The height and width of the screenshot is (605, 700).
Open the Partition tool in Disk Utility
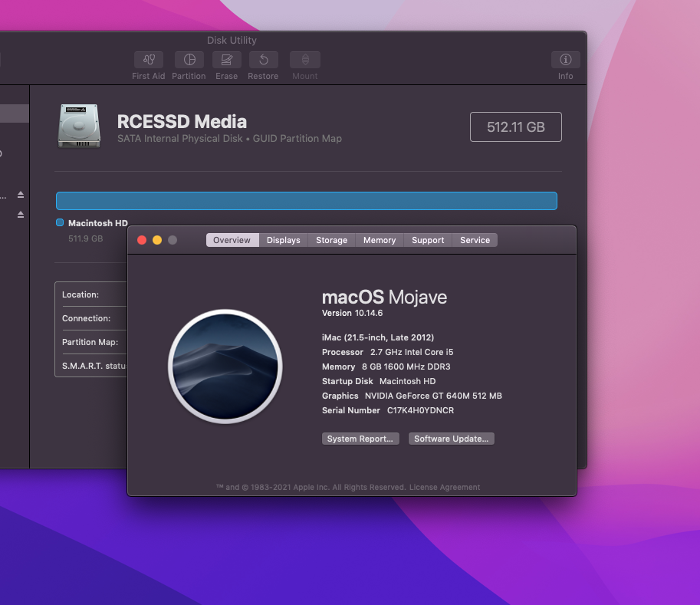[x=189, y=60]
